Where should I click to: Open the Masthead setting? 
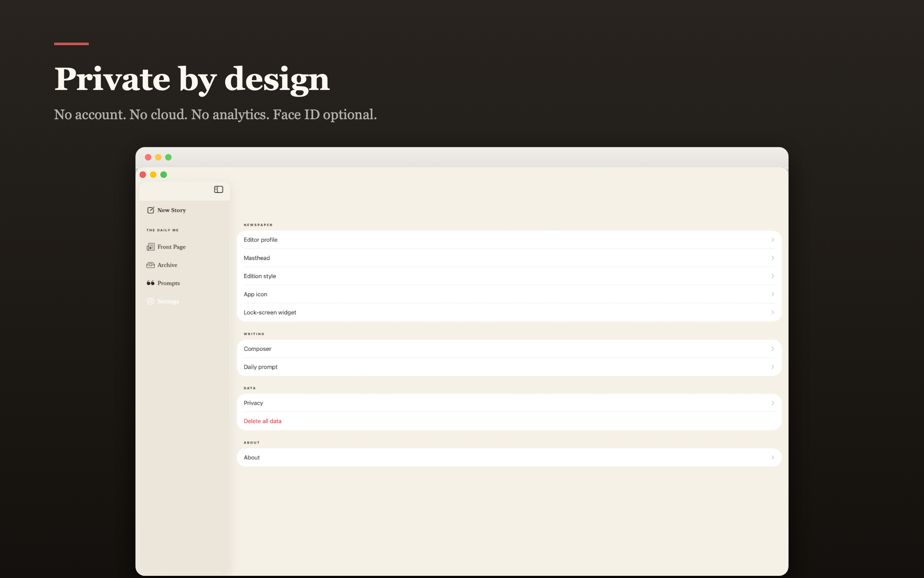point(509,258)
